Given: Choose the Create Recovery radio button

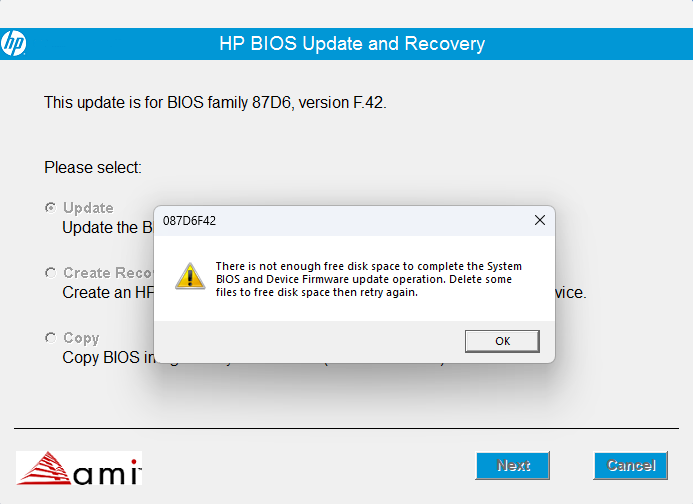Looking at the screenshot, I should 50,273.
